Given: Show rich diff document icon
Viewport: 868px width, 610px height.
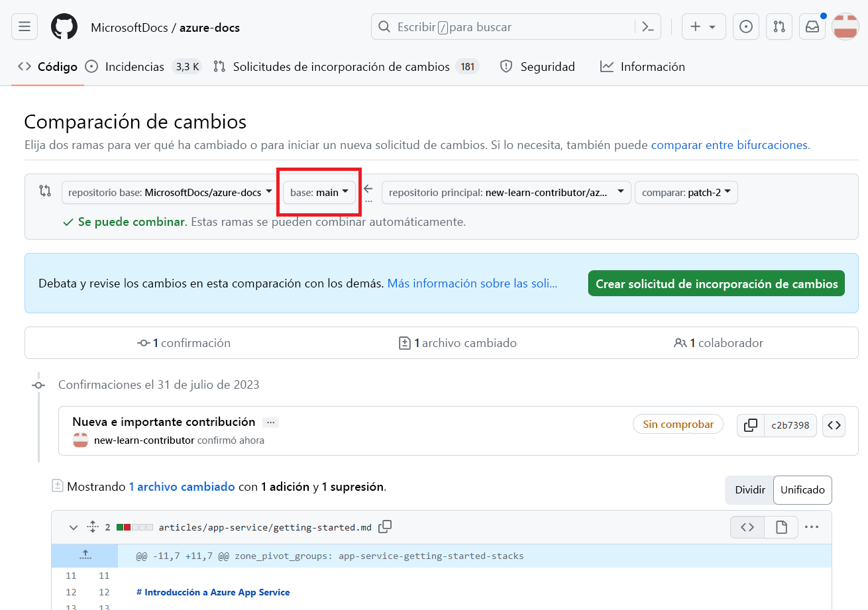Looking at the screenshot, I should tap(781, 528).
